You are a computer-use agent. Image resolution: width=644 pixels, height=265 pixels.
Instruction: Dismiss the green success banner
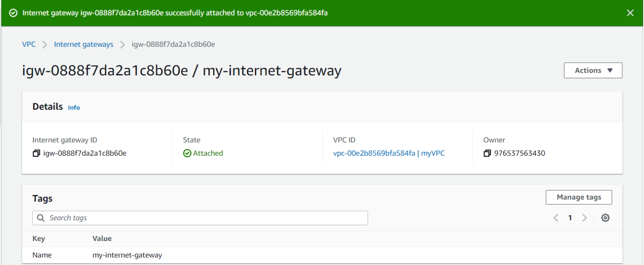click(630, 13)
